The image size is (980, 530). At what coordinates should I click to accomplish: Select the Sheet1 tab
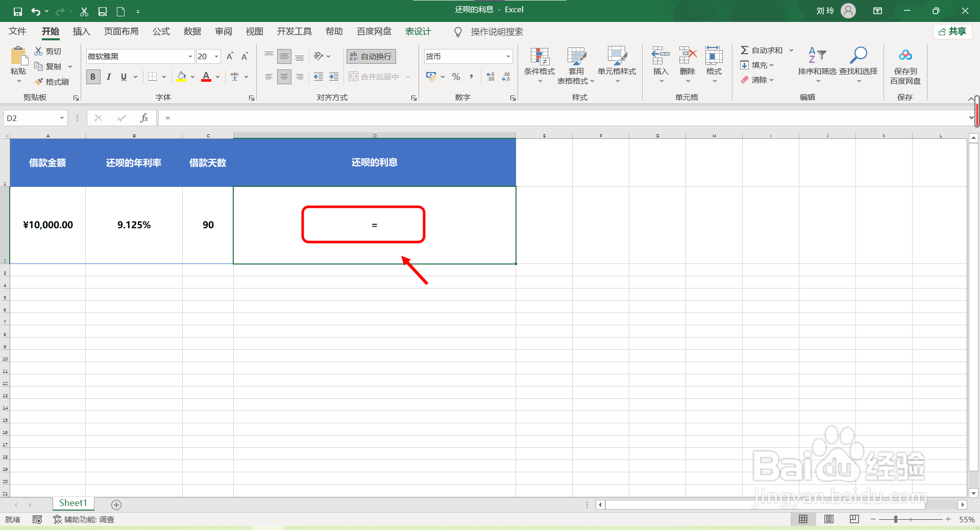(73, 503)
